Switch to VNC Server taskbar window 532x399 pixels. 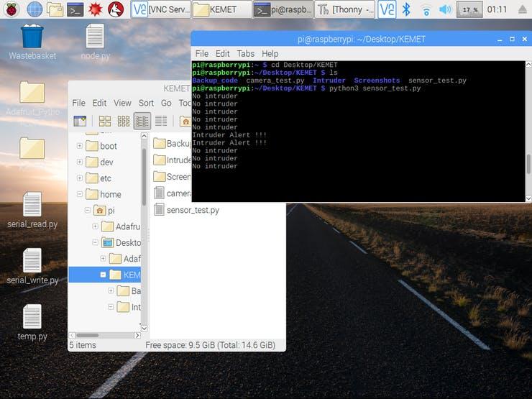click(161, 9)
